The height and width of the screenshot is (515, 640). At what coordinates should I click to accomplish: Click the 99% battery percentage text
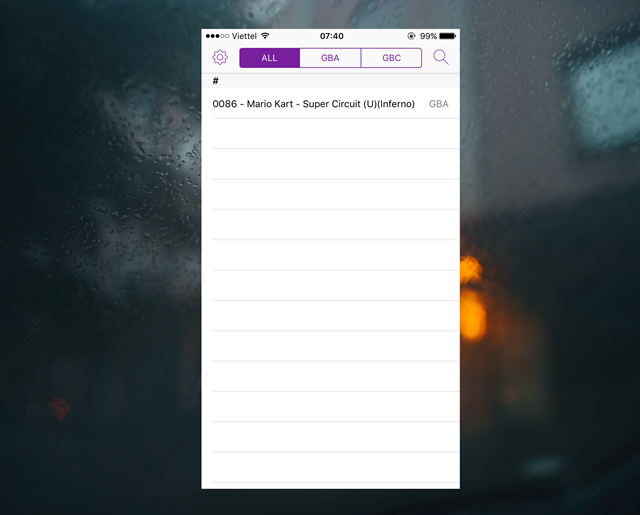[x=428, y=36]
